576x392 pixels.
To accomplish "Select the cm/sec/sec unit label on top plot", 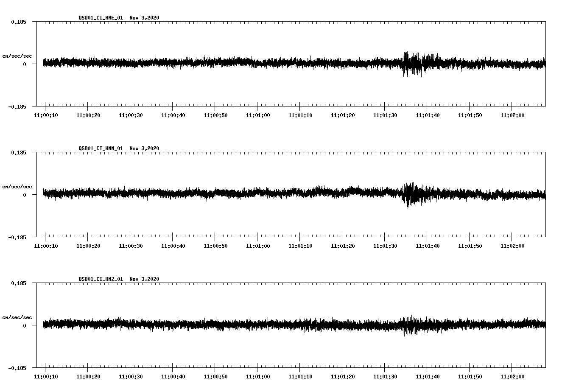I will pos(17,56).
